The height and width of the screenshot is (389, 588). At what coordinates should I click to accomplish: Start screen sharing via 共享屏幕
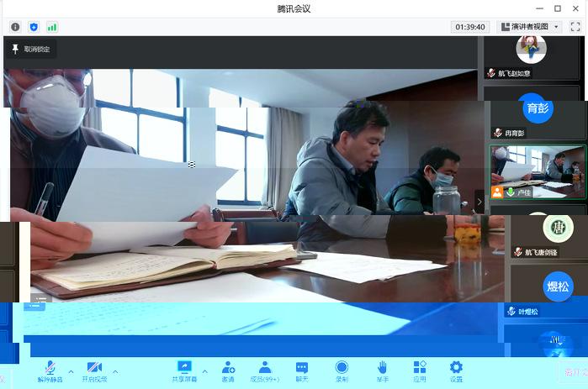click(185, 371)
